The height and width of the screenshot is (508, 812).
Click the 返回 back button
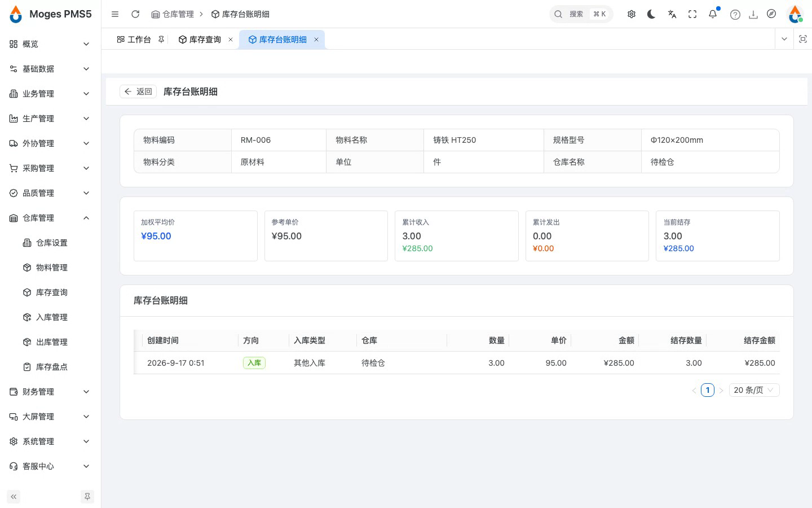tap(138, 91)
